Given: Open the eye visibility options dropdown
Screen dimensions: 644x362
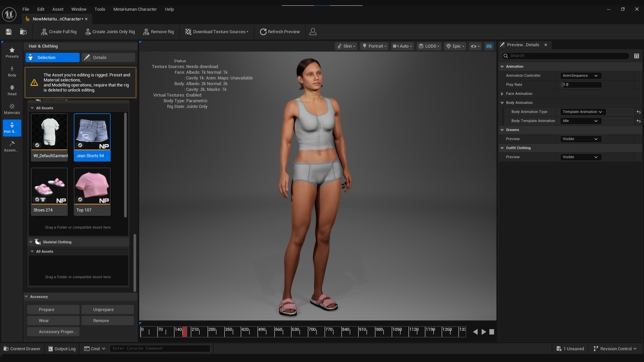Looking at the screenshot, I should [x=475, y=46].
